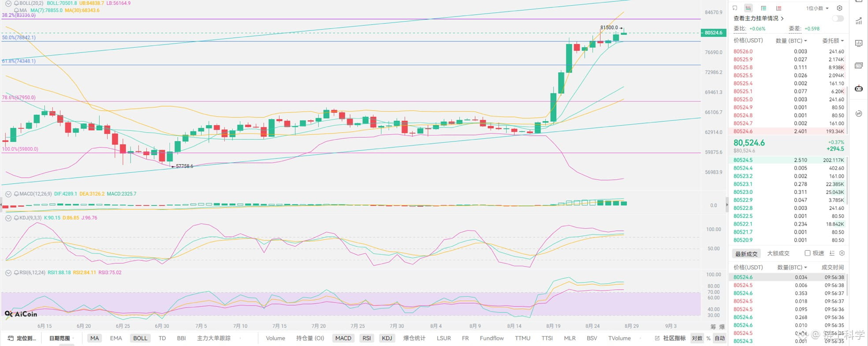Viewport: 868px width, 346px height.
Task: Click the 爆 liquidation icon
Action: tap(722, 327)
